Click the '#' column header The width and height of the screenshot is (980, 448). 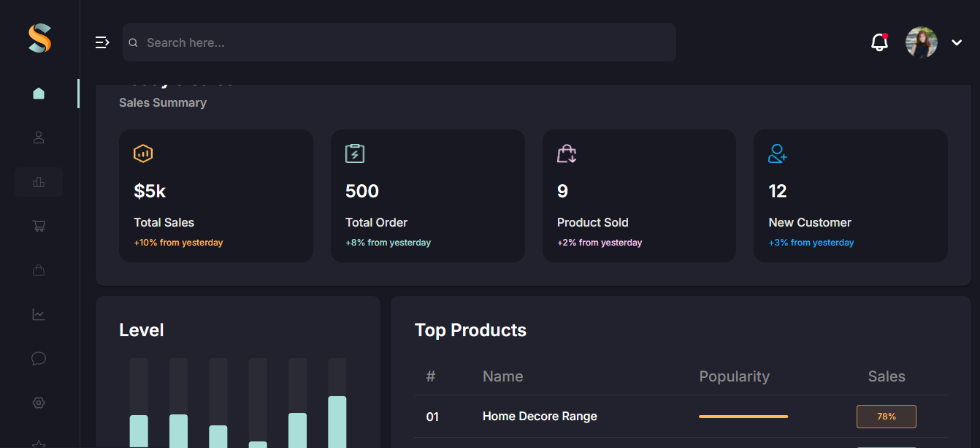[x=431, y=376]
